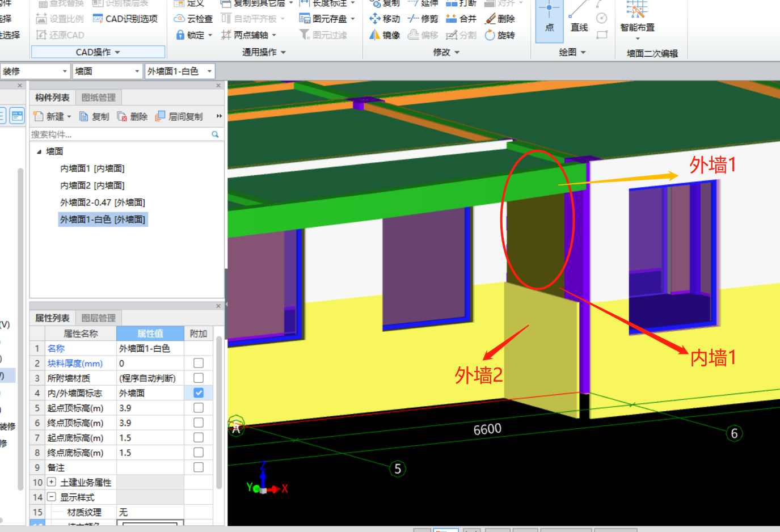Image resolution: width=780 pixels, height=532 pixels.
Task: Uncheck the 内/外墙面标志 checkbox
Action: (x=199, y=392)
